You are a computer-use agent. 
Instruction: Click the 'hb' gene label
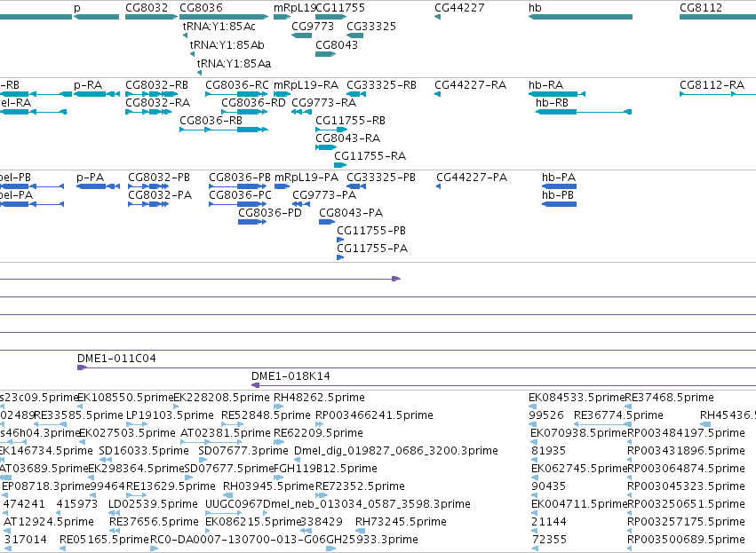point(535,8)
